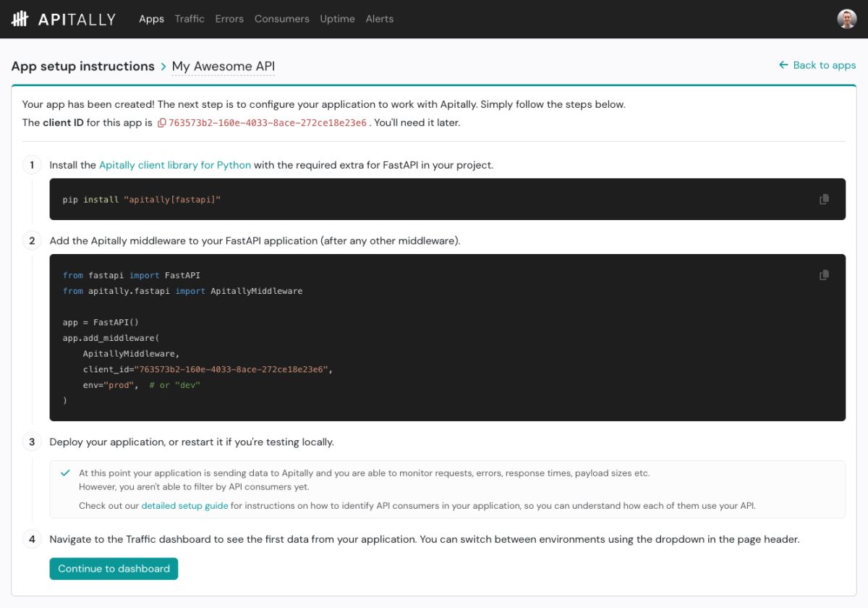Viewport: 868px width, 608px height.
Task: Click the My Awesome API app name
Action: click(224, 67)
